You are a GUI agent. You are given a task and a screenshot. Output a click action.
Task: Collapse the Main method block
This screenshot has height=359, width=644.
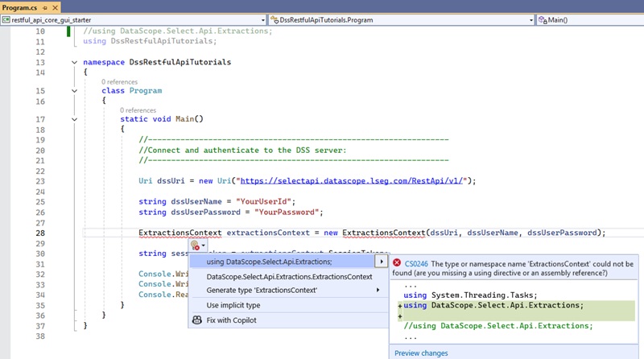tap(75, 119)
